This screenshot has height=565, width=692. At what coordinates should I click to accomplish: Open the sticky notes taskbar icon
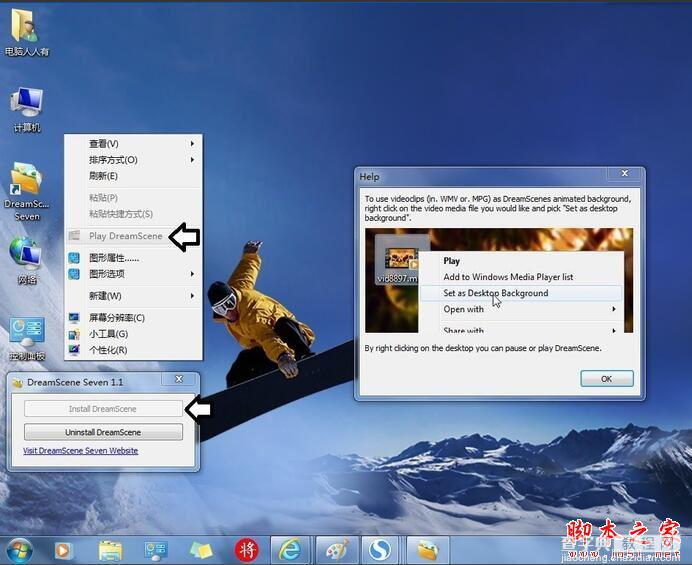201,550
